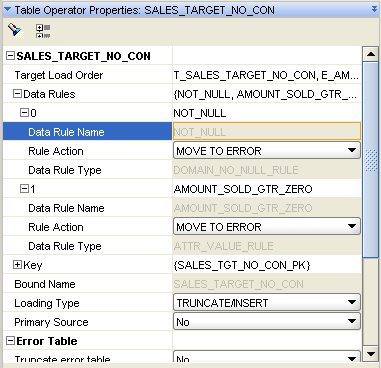Click the scrollbar up arrow
Viewport: 381px width, 368px height.
pos(371,54)
